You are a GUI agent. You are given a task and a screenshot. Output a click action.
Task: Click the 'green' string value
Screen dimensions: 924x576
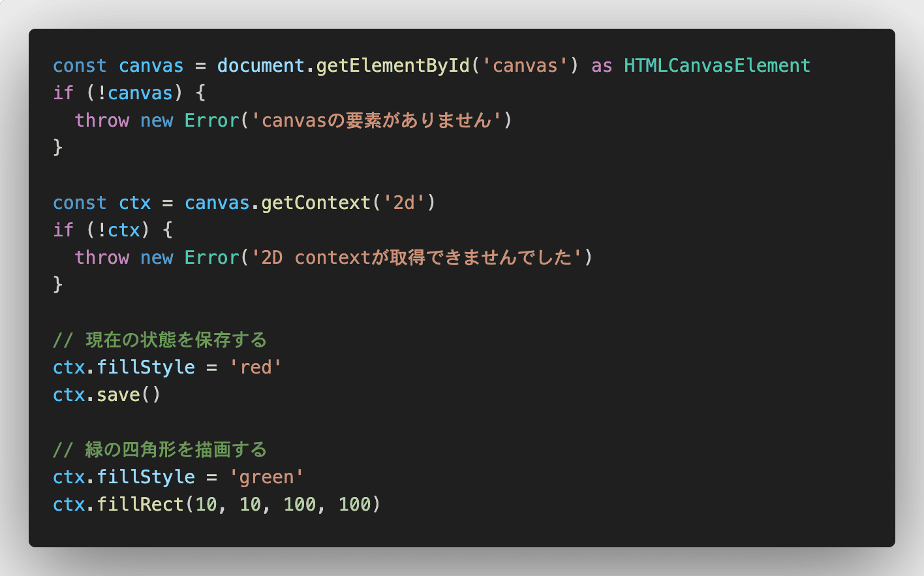[266, 477]
